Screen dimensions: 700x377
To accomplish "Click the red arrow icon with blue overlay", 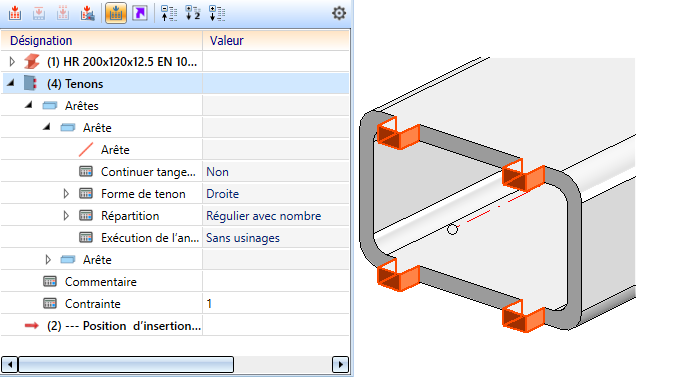I will [x=87, y=13].
